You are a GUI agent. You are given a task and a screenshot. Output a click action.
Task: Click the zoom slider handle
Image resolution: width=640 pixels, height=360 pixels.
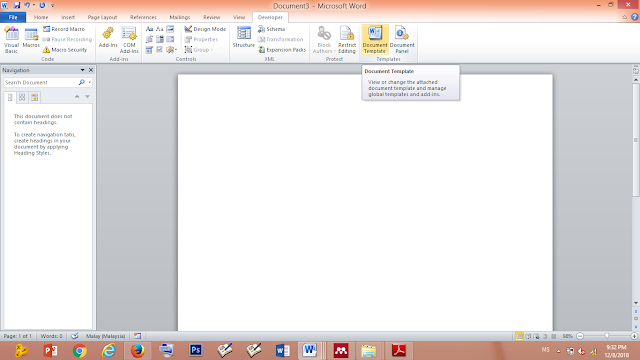coord(607,336)
